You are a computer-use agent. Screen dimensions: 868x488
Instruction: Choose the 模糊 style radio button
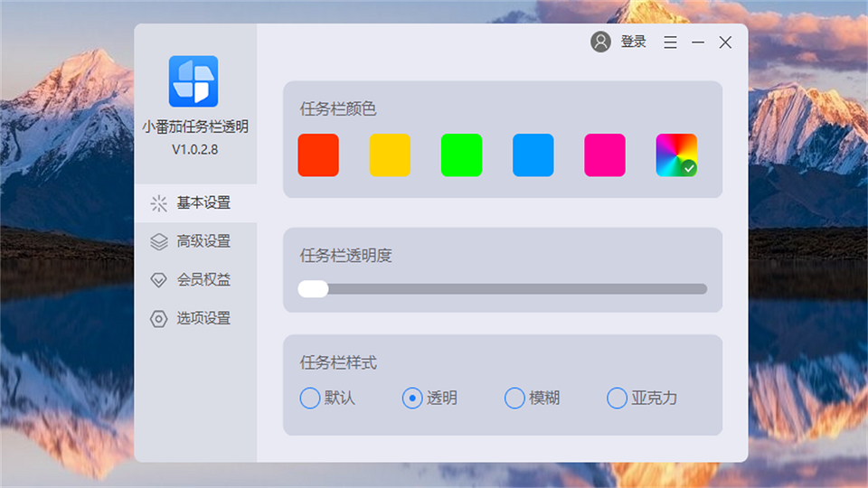click(x=514, y=398)
